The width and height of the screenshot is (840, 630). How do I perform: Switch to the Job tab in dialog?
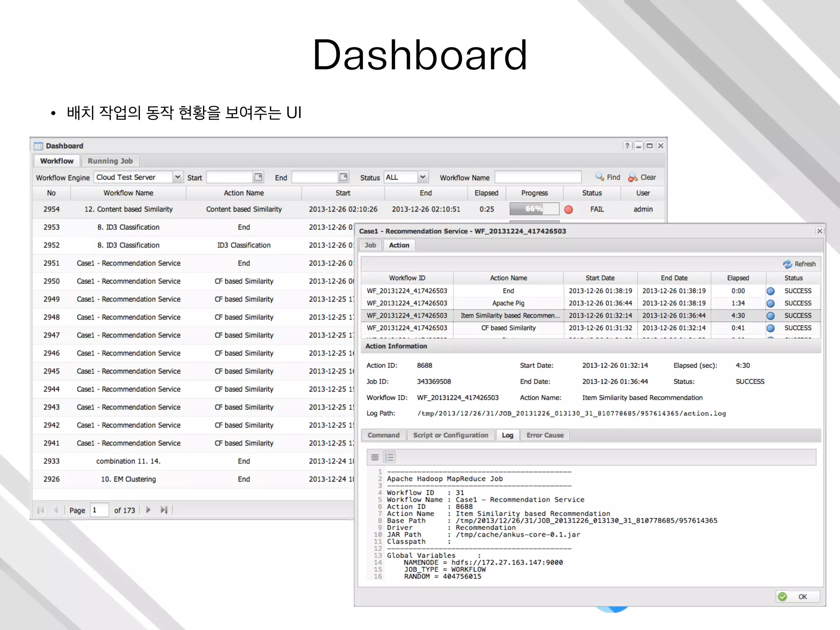pyautogui.click(x=370, y=245)
